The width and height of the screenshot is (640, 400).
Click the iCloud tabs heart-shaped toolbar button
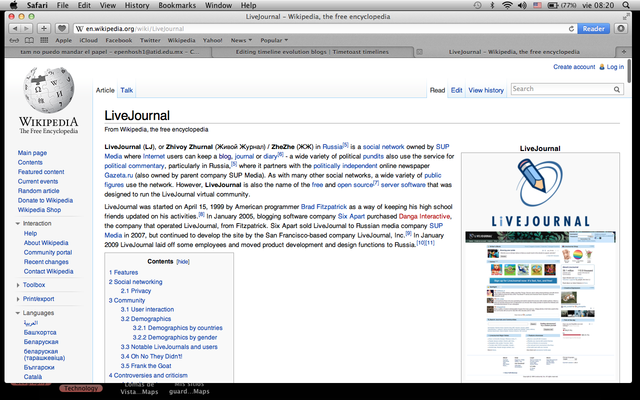coord(62,29)
